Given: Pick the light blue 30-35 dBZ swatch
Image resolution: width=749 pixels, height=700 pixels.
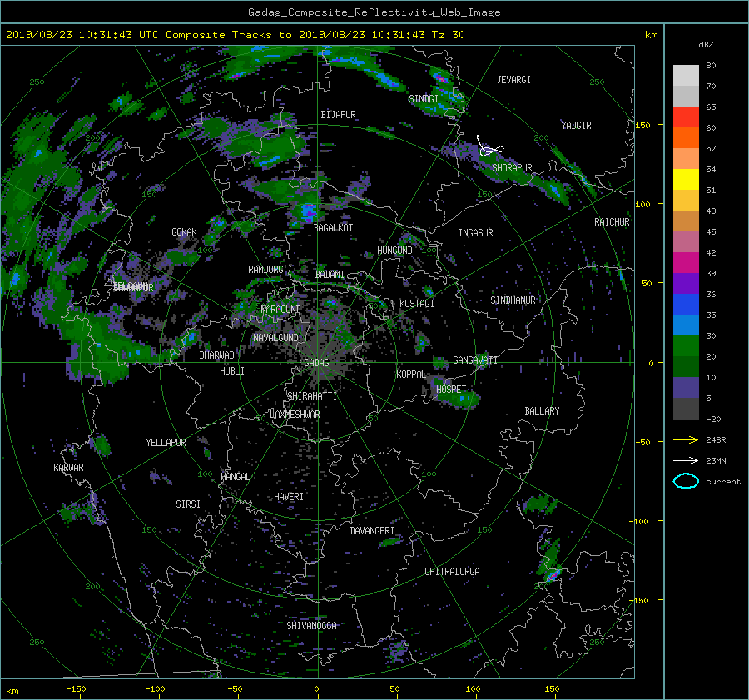Looking at the screenshot, I should tap(686, 325).
